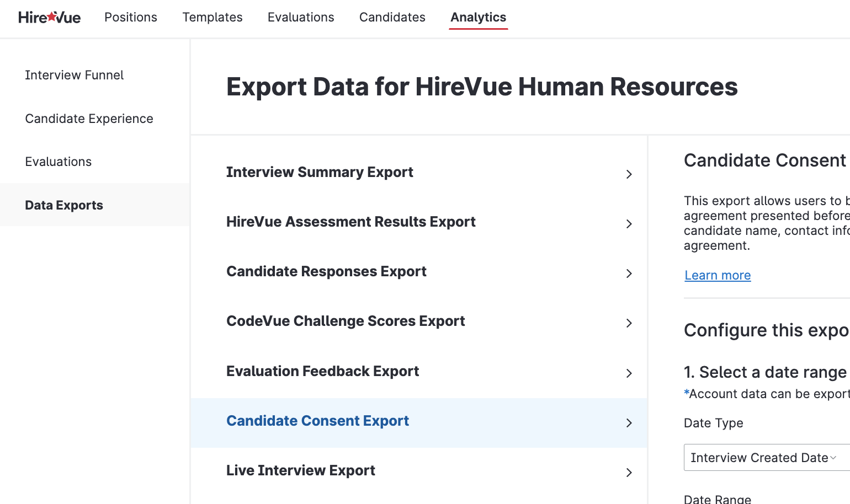Click the chevron next to HireVue Assessment Results Export
The width and height of the screenshot is (850, 504).
[629, 224]
